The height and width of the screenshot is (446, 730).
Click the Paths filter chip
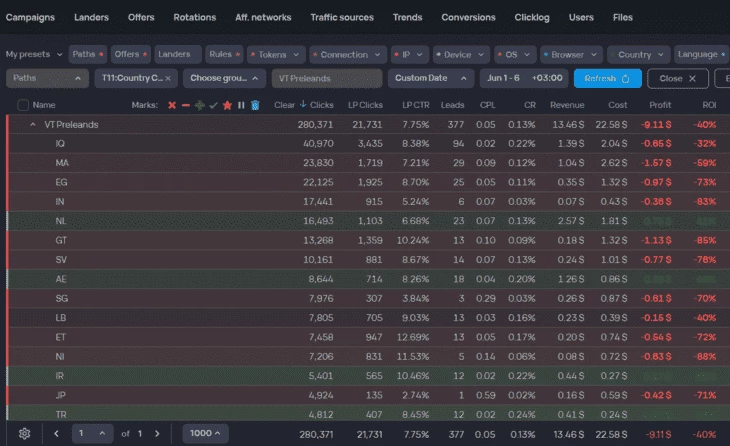point(88,54)
